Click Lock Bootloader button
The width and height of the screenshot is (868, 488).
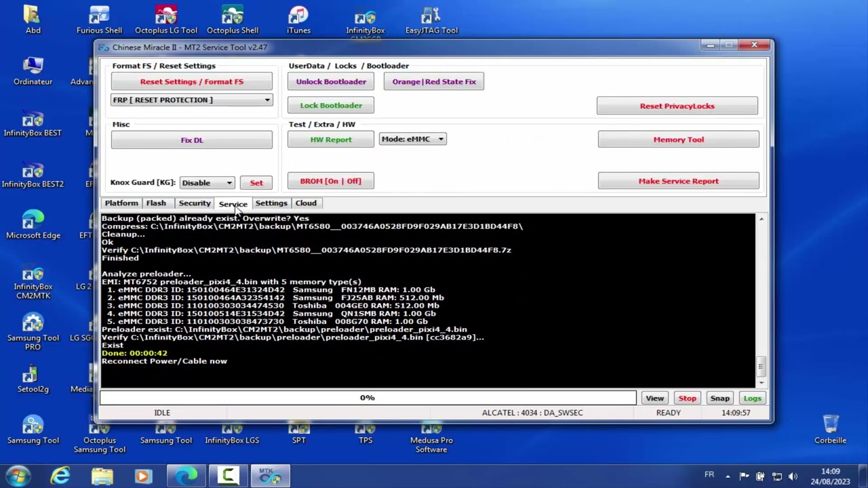click(x=331, y=106)
